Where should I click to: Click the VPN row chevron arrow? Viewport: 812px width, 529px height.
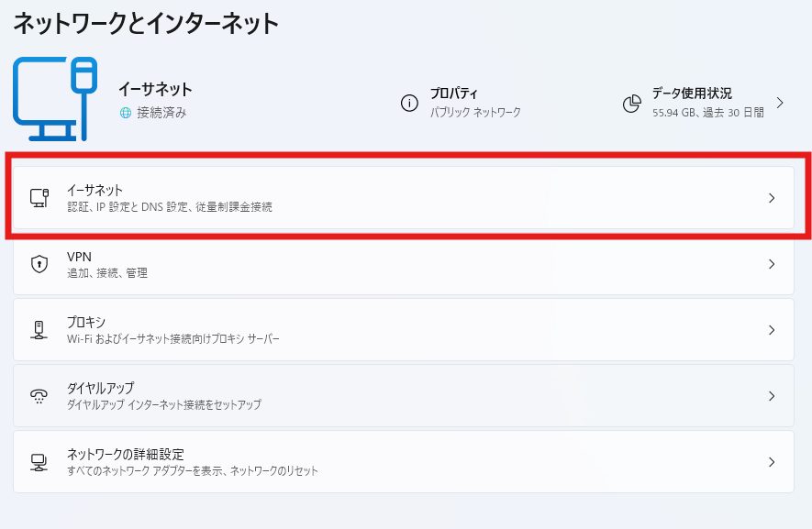(772, 264)
